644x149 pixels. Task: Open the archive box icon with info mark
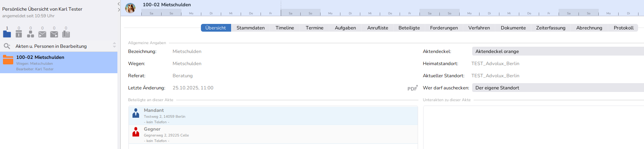click(x=19, y=34)
